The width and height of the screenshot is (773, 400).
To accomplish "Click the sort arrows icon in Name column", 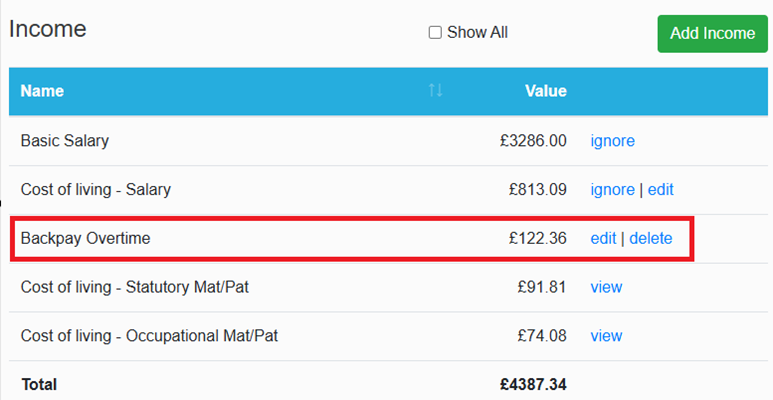I will click(x=435, y=90).
